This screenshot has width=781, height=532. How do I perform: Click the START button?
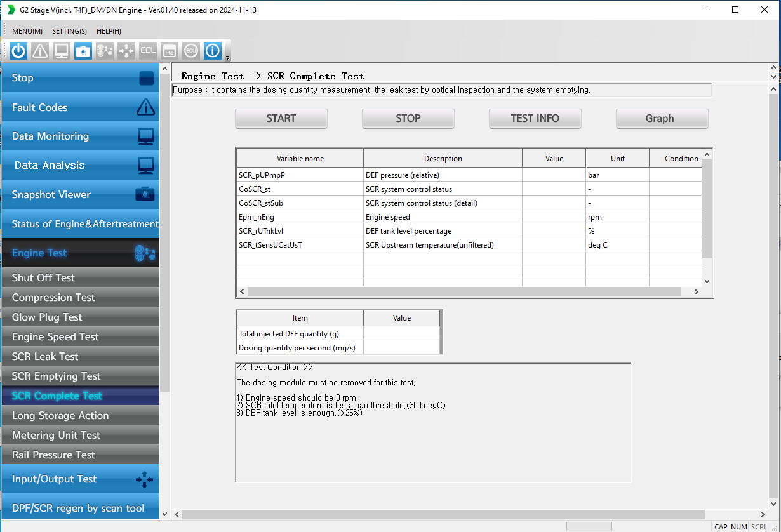tap(281, 119)
